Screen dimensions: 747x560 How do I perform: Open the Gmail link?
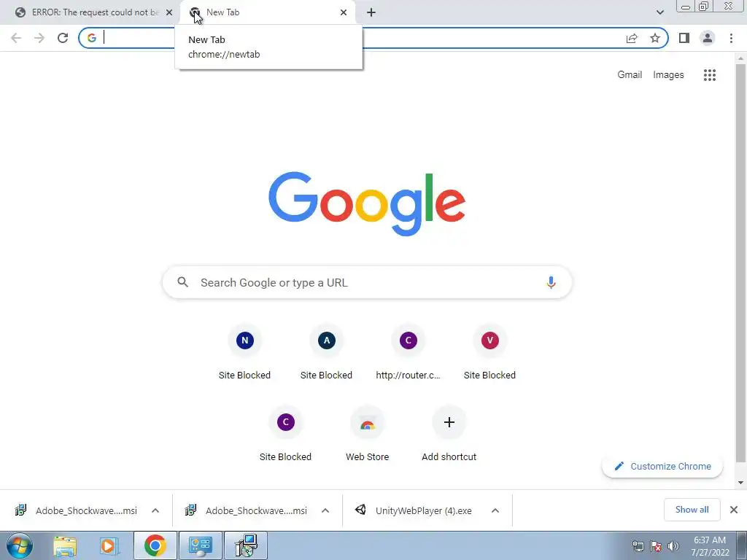(x=630, y=75)
